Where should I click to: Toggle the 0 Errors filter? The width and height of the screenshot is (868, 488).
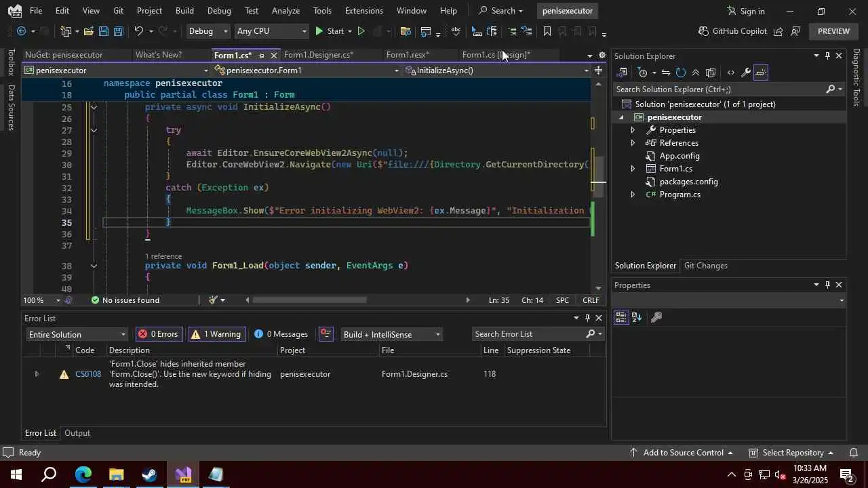click(x=159, y=334)
